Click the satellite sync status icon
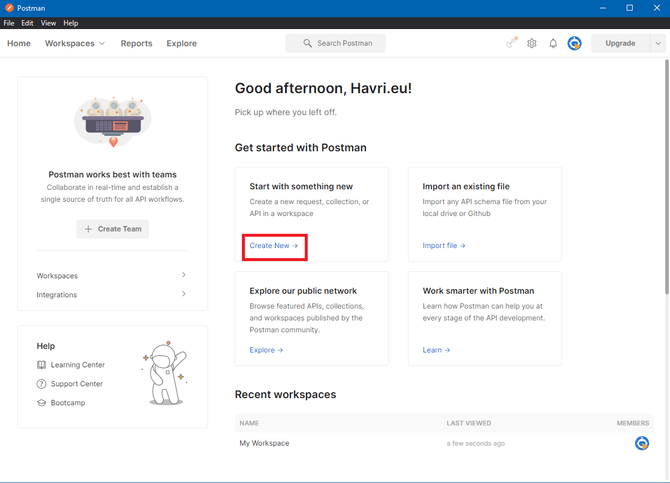 [511, 43]
